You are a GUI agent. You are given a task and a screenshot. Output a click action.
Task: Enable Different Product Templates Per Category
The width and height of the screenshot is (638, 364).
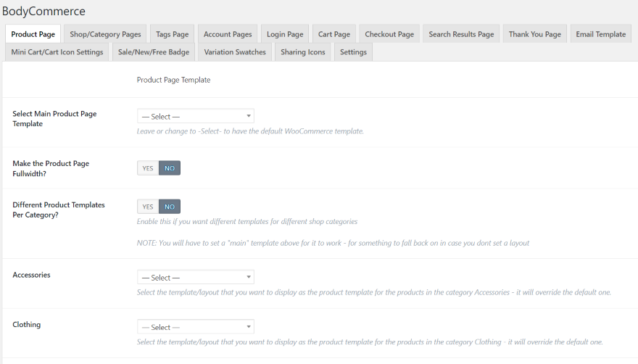tap(148, 207)
